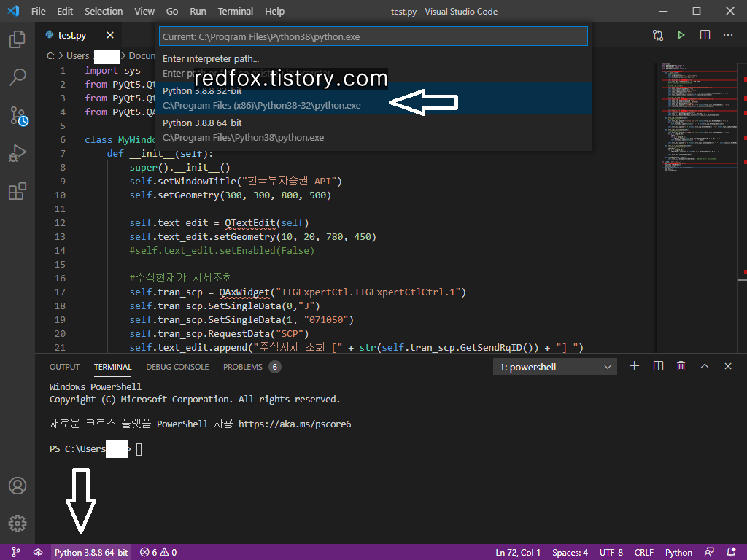This screenshot has height=560, width=747.
Task: Open the Go menu
Action: click(x=172, y=12)
